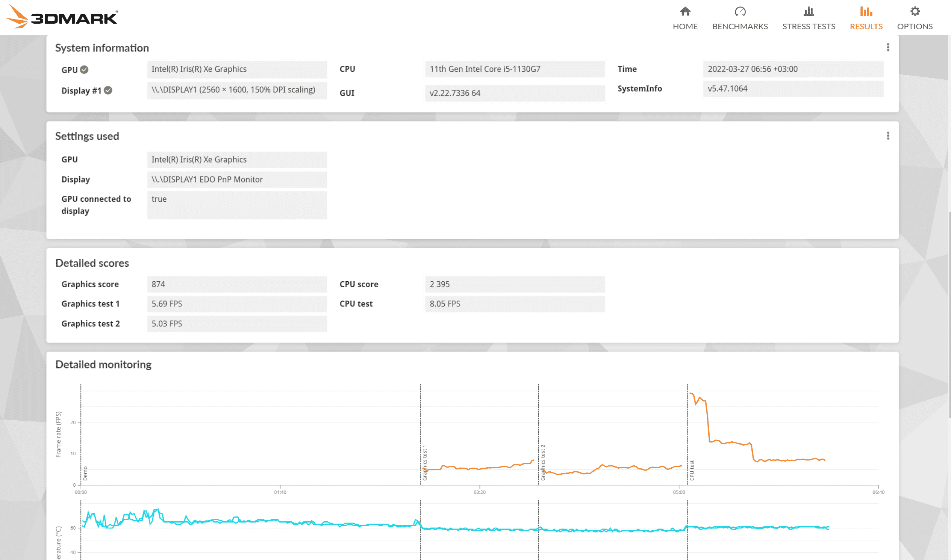The width and height of the screenshot is (951, 560).
Task: Click the CPU test marker line
Action: (688, 434)
